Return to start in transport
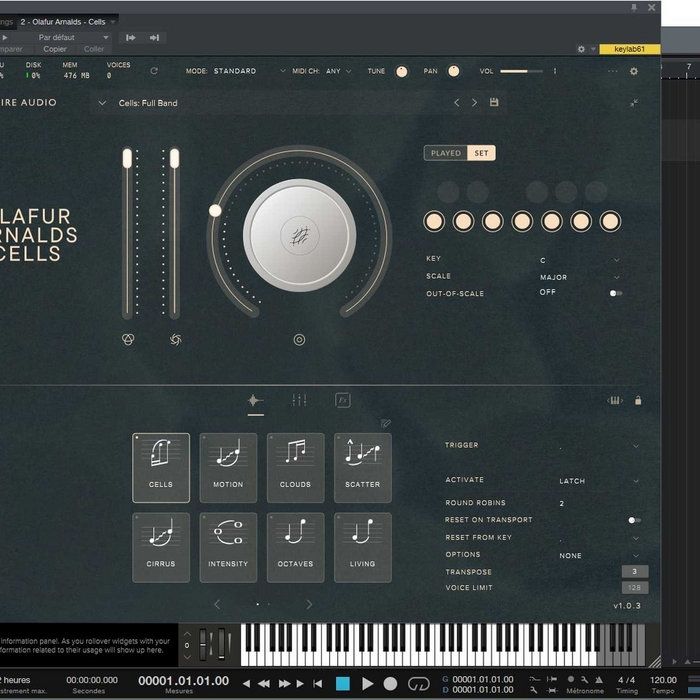The image size is (700, 700). point(317,683)
